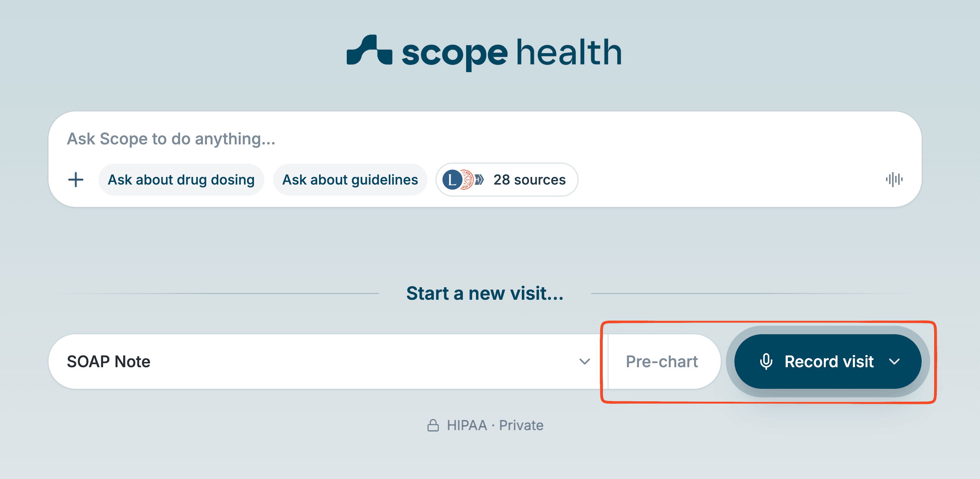Expand the chevron next to SOAP Note
980x479 pixels.
(584, 362)
